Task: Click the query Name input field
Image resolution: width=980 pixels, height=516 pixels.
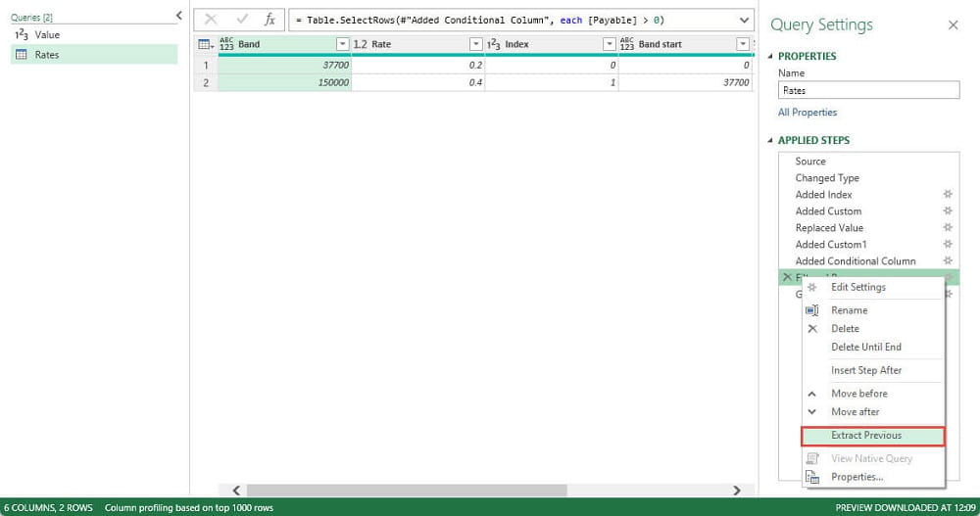Action: [x=868, y=90]
